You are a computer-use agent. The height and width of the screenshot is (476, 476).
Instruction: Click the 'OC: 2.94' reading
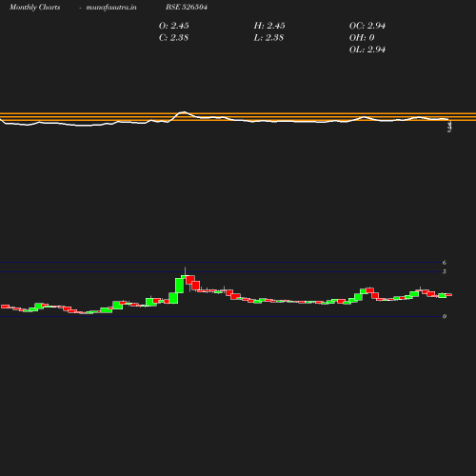[367, 26]
